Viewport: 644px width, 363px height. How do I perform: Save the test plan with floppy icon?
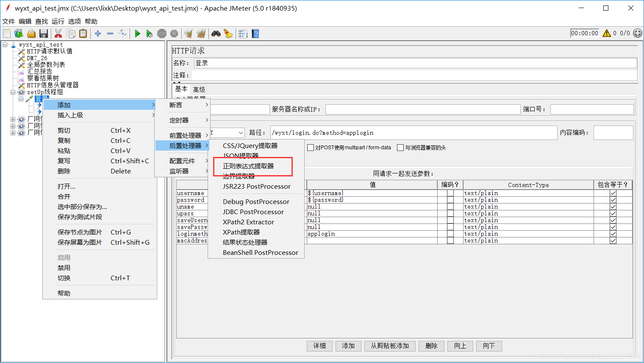pyautogui.click(x=43, y=34)
